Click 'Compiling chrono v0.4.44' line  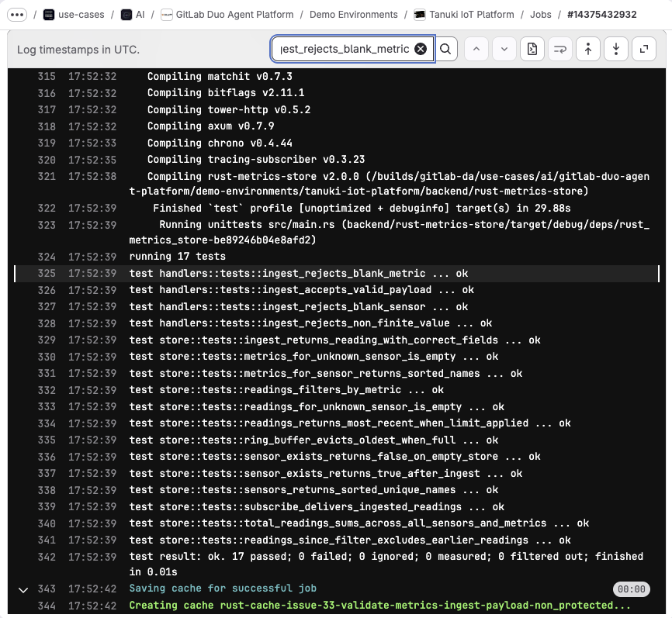(x=220, y=143)
